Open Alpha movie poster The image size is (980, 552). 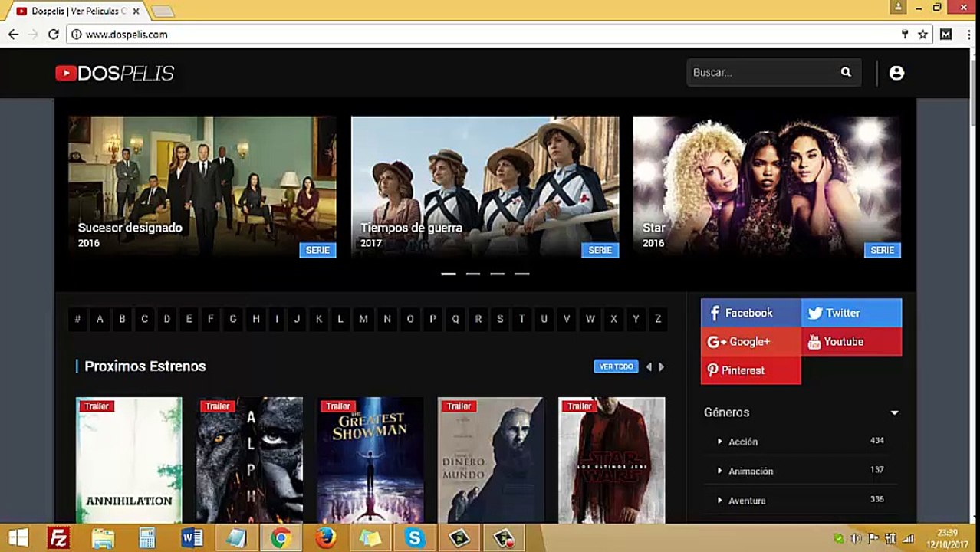249,460
